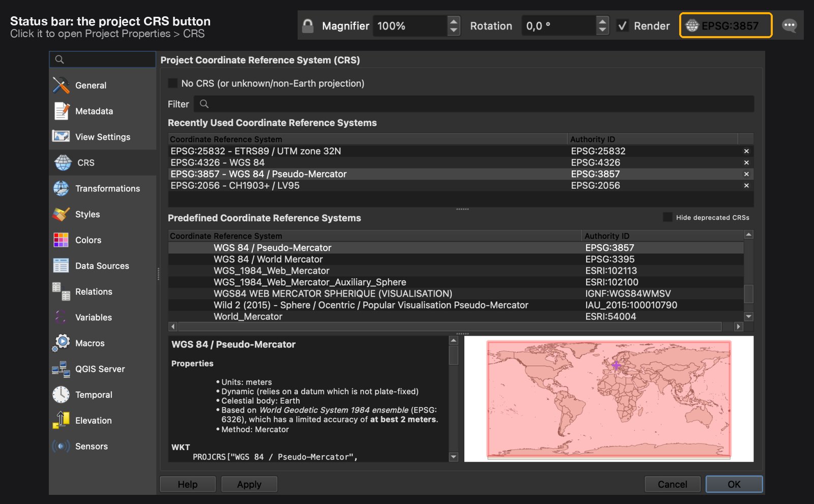This screenshot has width=814, height=504.
Task: Sort recent list by Authority ID header
Action: click(x=653, y=139)
